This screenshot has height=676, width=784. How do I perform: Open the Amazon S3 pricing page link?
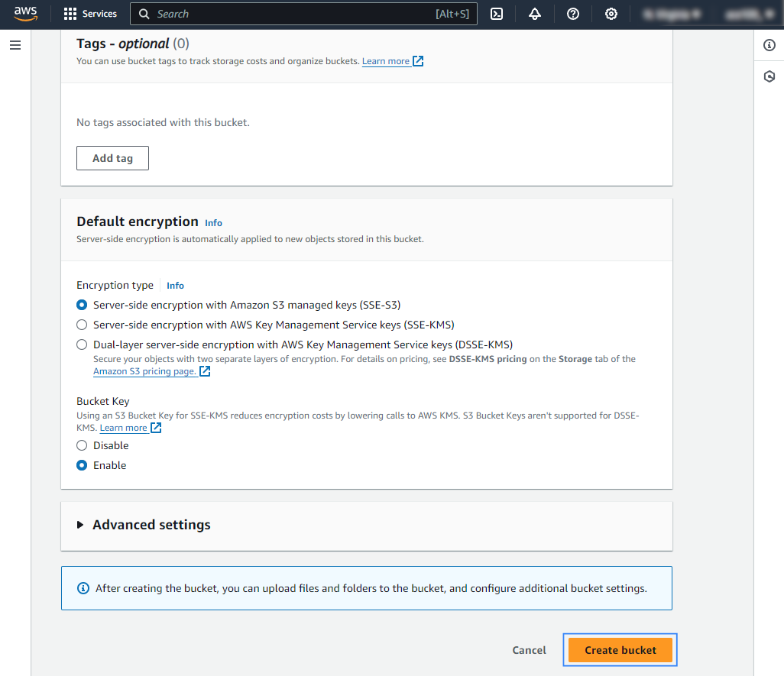click(144, 371)
